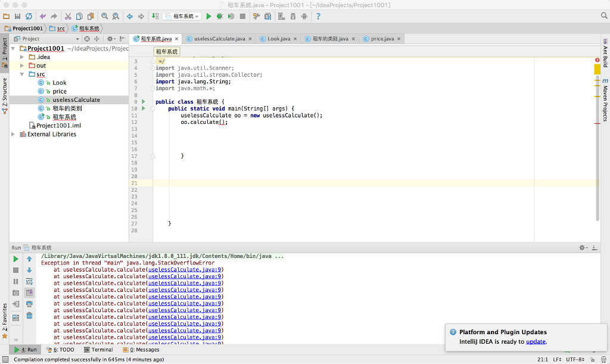Toggle soft-wrap in the Run console
This screenshot has height=364, width=610.
pos(29,281)
